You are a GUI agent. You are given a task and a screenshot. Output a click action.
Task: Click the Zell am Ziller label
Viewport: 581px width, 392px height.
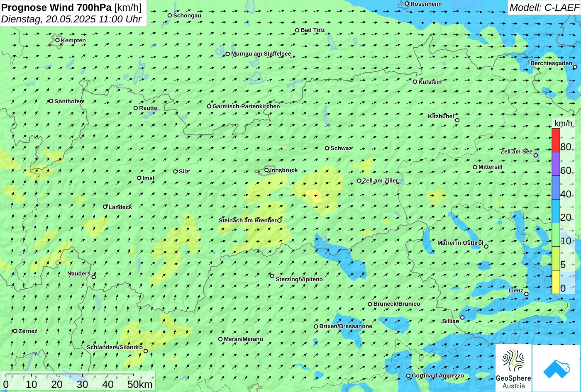click(380, 180)
